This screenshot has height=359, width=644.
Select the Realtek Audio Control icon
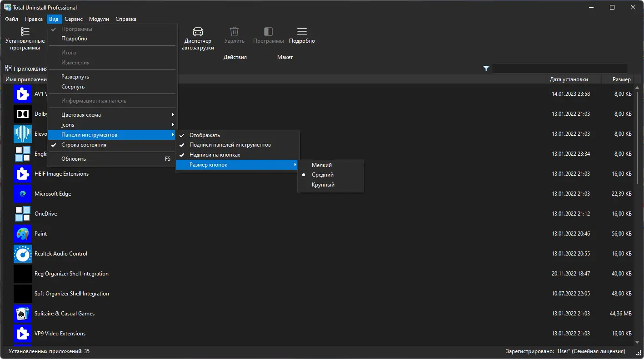(22, 254)
